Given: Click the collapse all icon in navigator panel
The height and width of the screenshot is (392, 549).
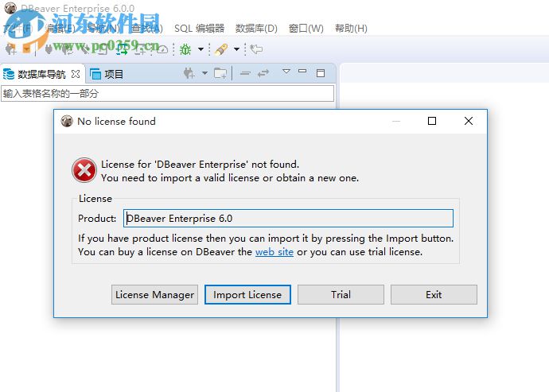Looking at the screenshot, I should 245,73.
